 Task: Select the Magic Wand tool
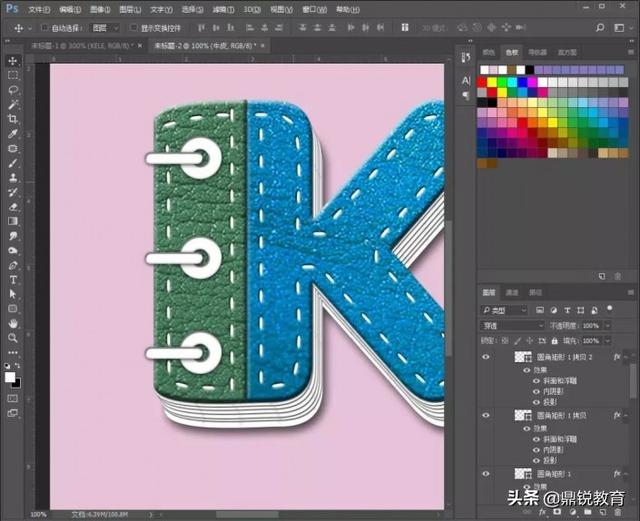click(13, 105)
